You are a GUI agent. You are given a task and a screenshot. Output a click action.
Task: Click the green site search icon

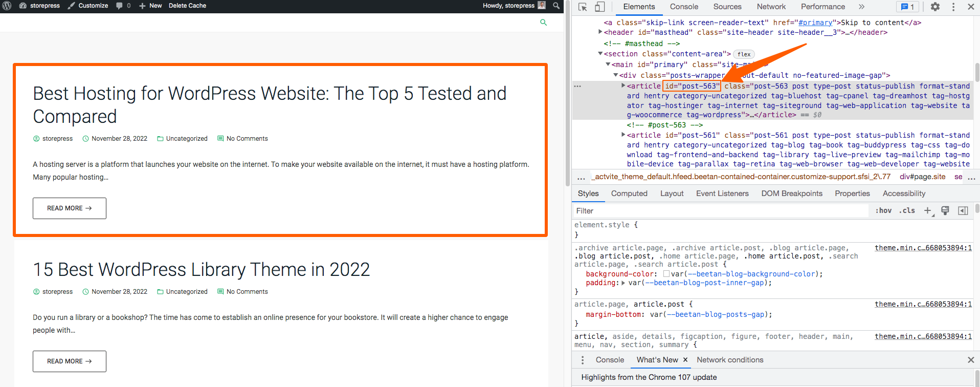pyautogui.click(x=543, y=23)
